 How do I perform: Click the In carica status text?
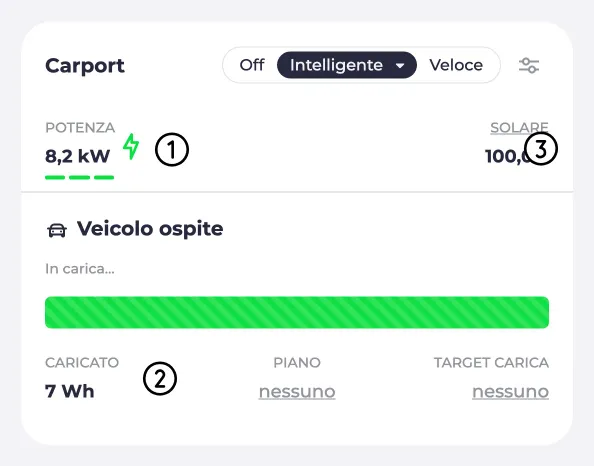(x=80, y=269)
